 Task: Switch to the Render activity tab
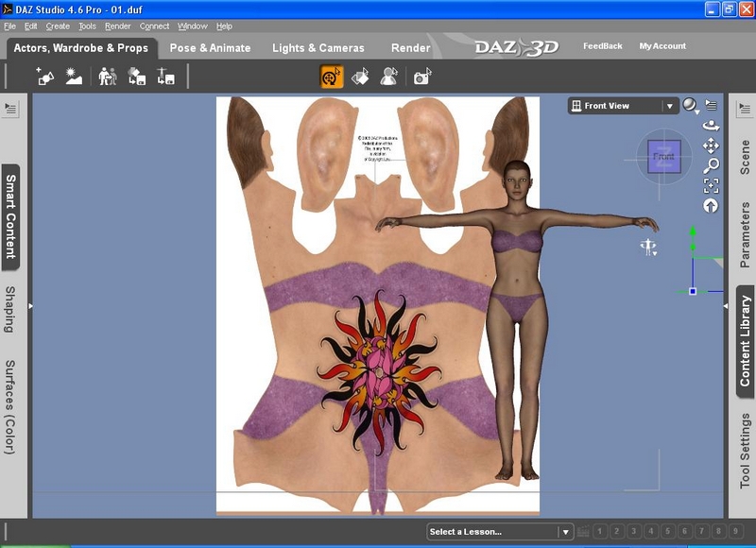410,48
